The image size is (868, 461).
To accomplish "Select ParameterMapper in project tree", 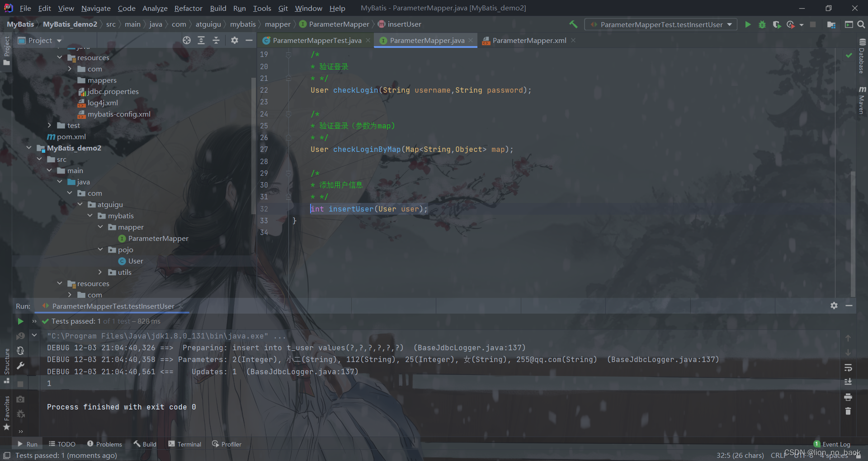I will pyautogui.click(x=158, y=238).
